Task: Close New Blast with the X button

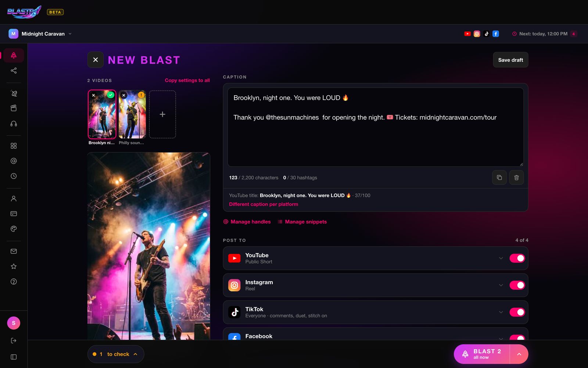Action: [x=96, y=60]
